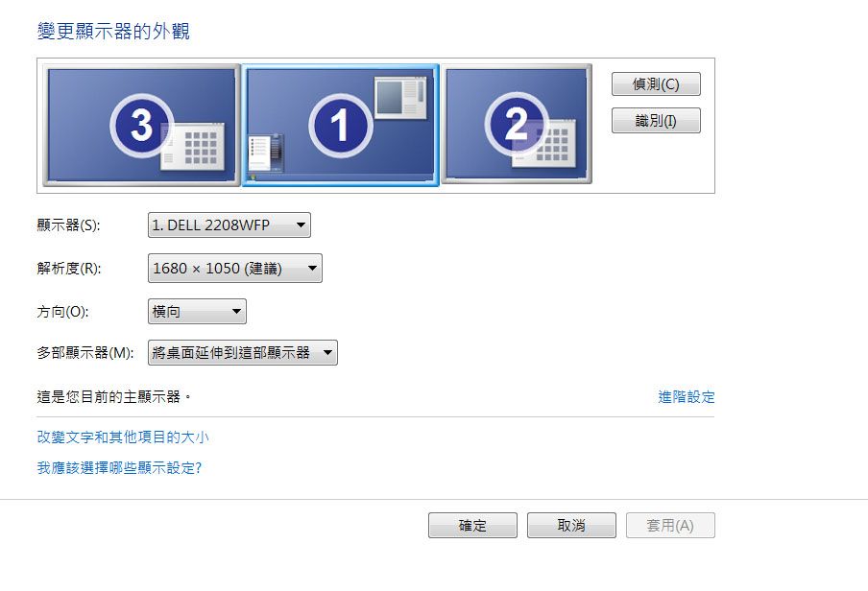Select monitor 1 display thumbnail
The width and height of the screenshot is (868, 591).
point(341,125)
